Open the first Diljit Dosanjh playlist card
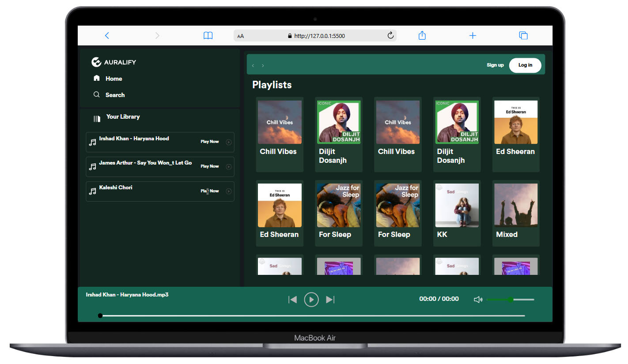 point(339,135)
